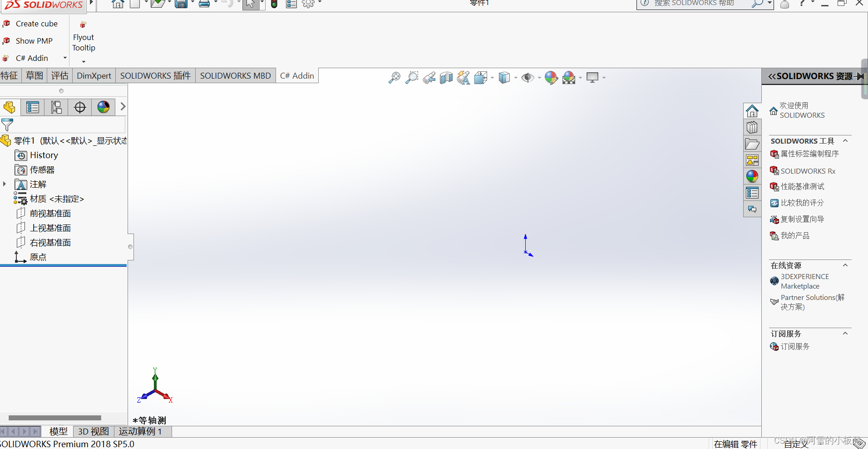Toggle the Flyout Tooltip addin option
Viewport: 868px width, 449px height.
point(84,42)
